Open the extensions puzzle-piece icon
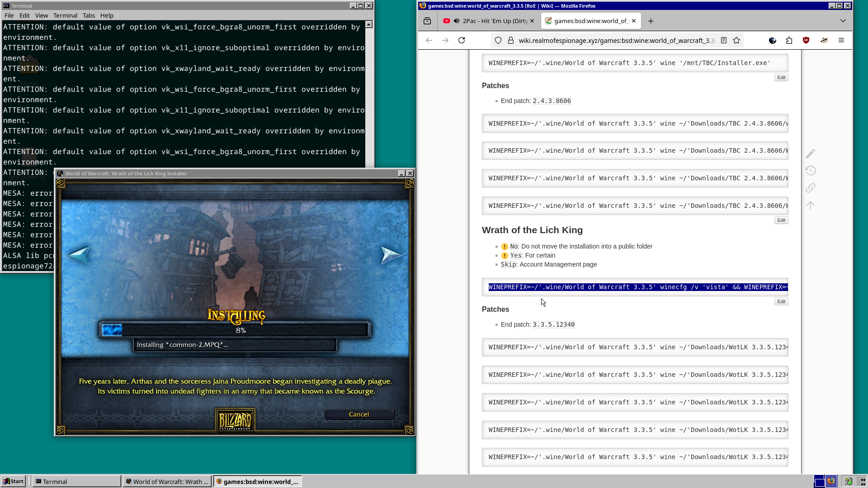The width and height of the screenshot is (868, 488). coord(789,40)
